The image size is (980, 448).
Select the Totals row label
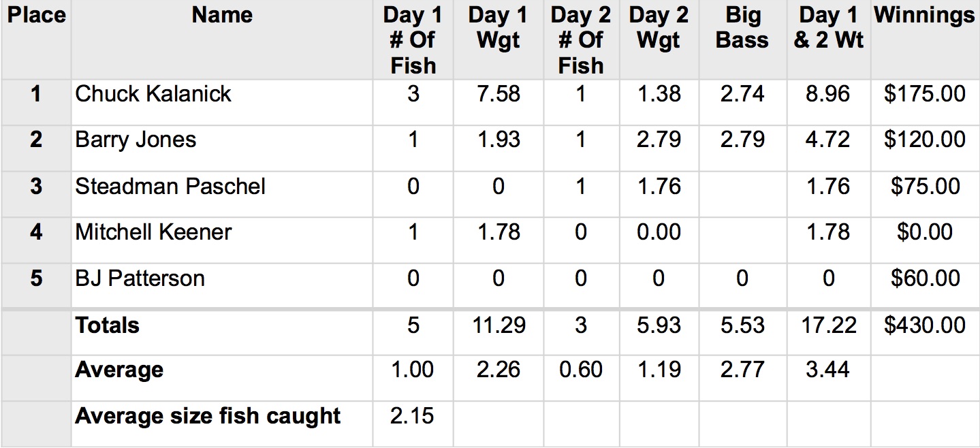[108, 325]
